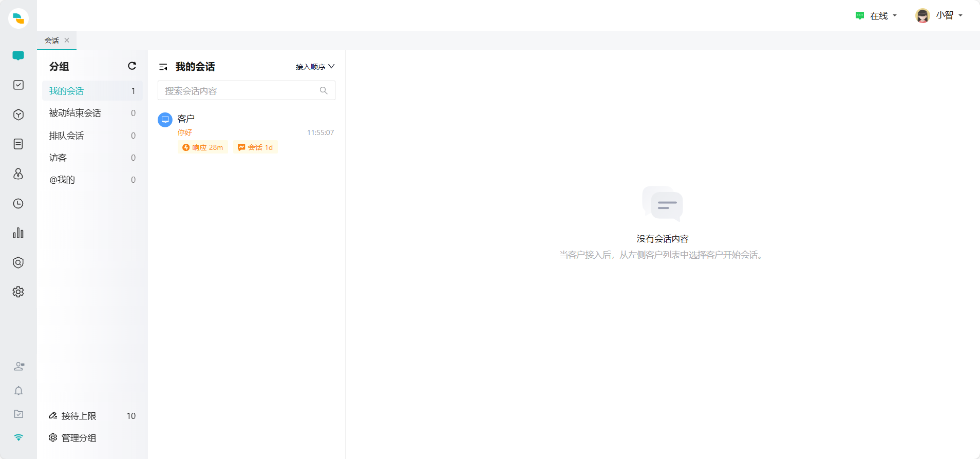
Task: Select the 排队会话 group
Action: click(x=92, y=136)
